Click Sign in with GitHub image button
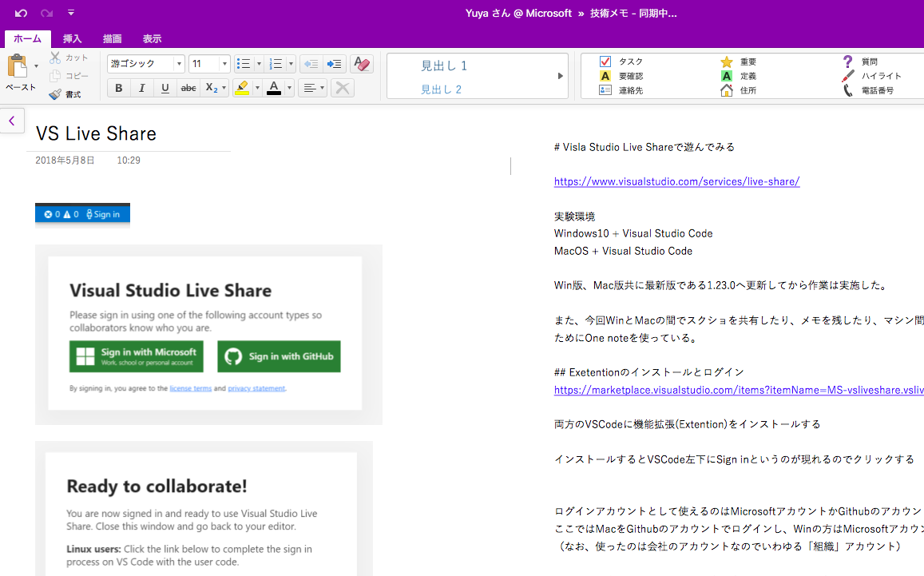Image resolution: width=924 pixels, height=576 pixels. (279, 356)
